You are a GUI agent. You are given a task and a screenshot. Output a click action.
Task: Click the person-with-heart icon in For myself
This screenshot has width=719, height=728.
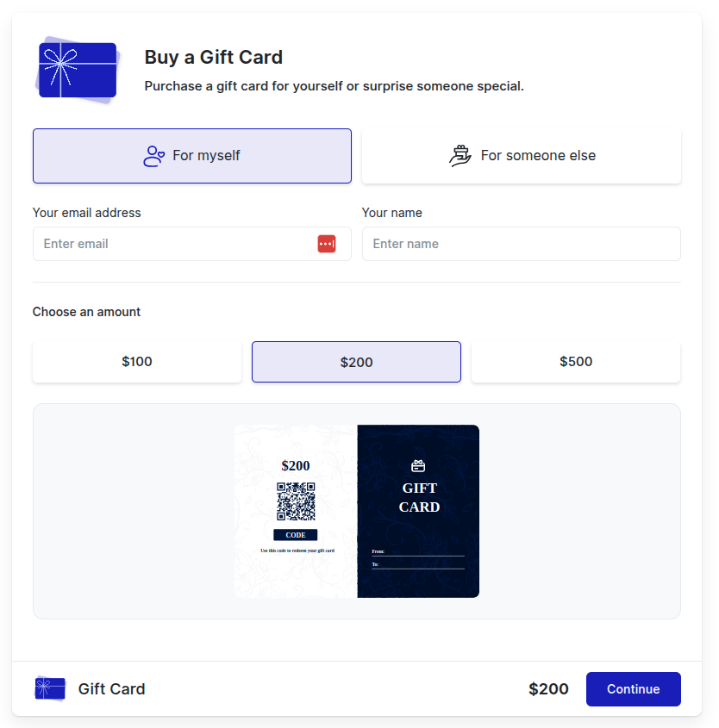click(x=153, y=156)
